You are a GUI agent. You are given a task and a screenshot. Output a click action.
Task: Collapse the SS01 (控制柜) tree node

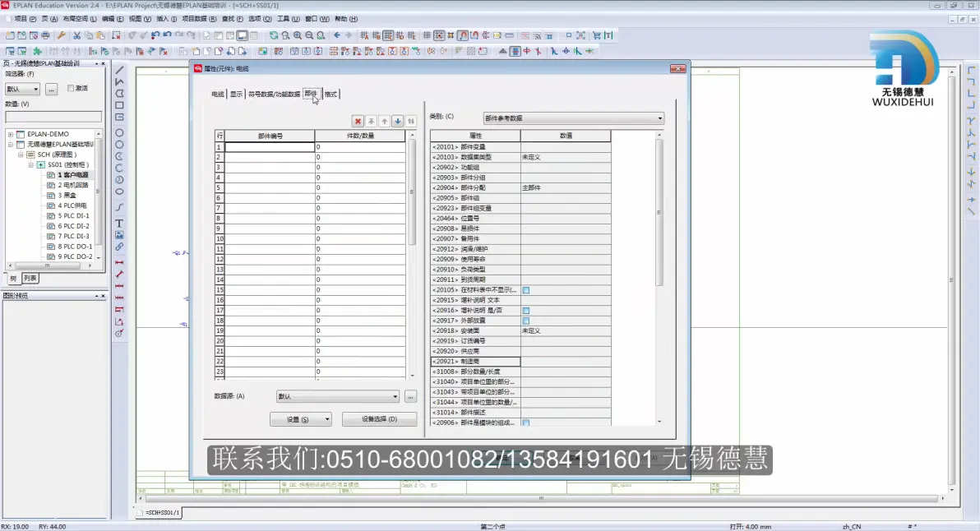tap(30, 165)
